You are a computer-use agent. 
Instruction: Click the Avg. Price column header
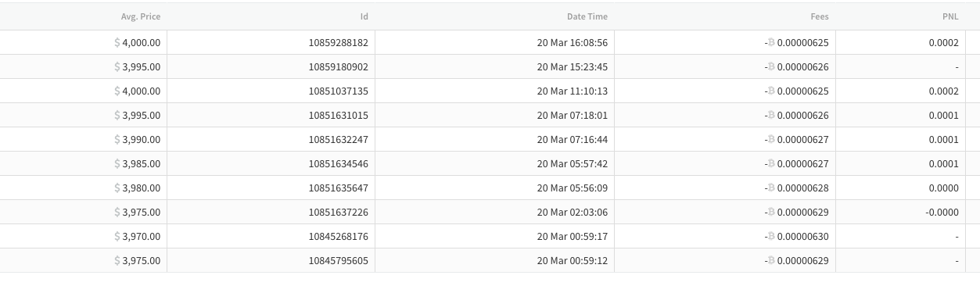(x=141, y=16)
